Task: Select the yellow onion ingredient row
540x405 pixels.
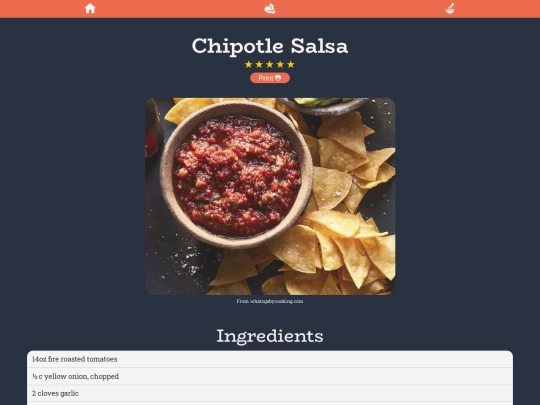Action: (270, 376)
